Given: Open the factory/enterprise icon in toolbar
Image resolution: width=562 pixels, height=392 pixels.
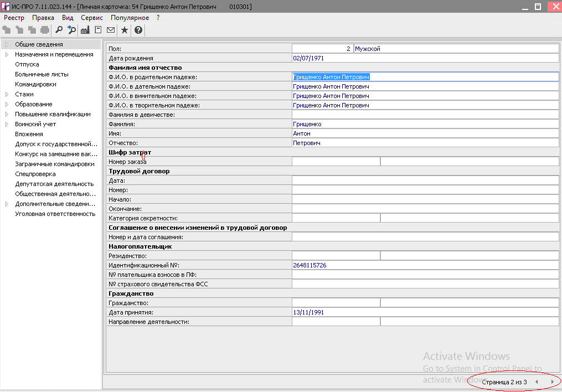Looking at the screenshot, I should [x=85, y=30].
